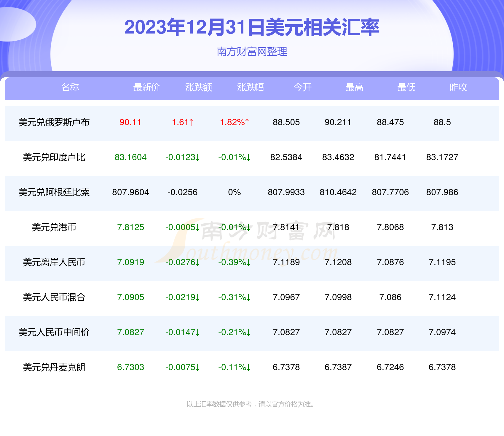Screen dimensions: 504x436
Task: Click the rupee previous close 83.1727
Action: point(442,157)
